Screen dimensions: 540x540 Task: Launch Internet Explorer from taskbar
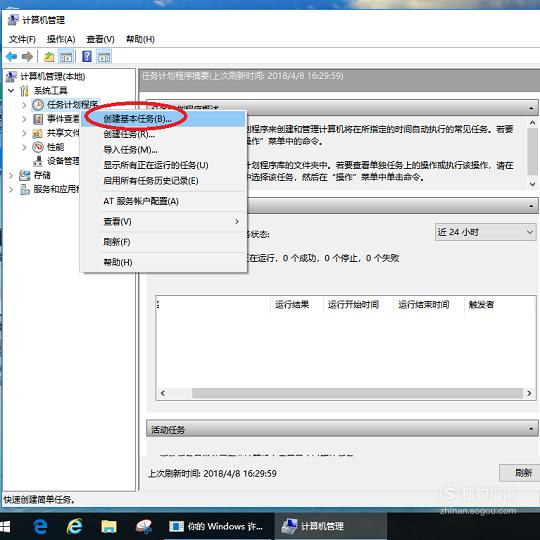click(74, 526)
